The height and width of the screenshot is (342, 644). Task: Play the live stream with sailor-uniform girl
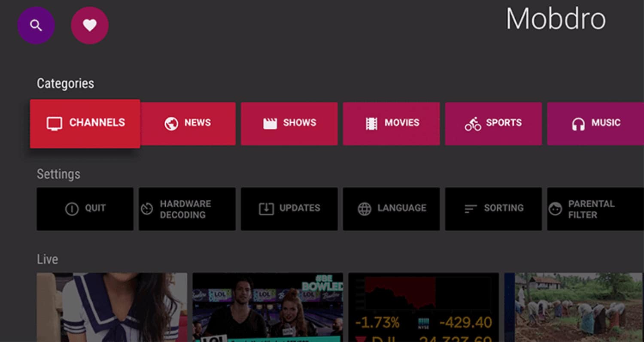click(112, 307)
